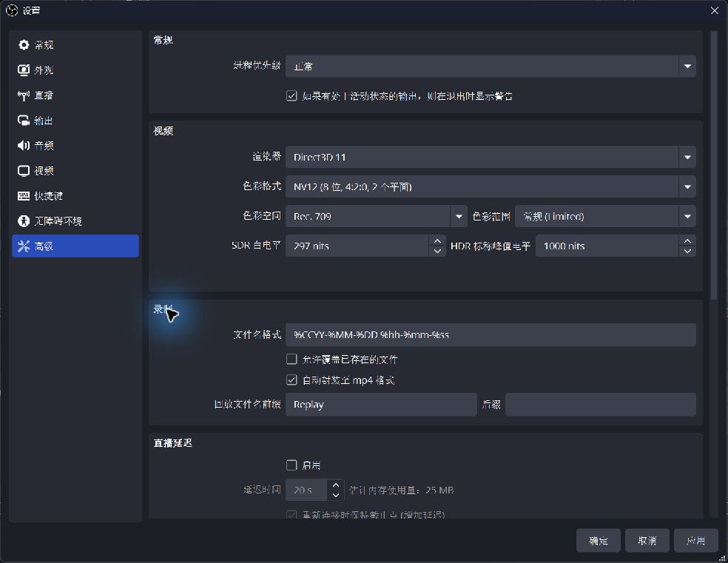Click the 应用 apply button
The height and width of the screenshot is (563, 728).
[x=696, y=541]
